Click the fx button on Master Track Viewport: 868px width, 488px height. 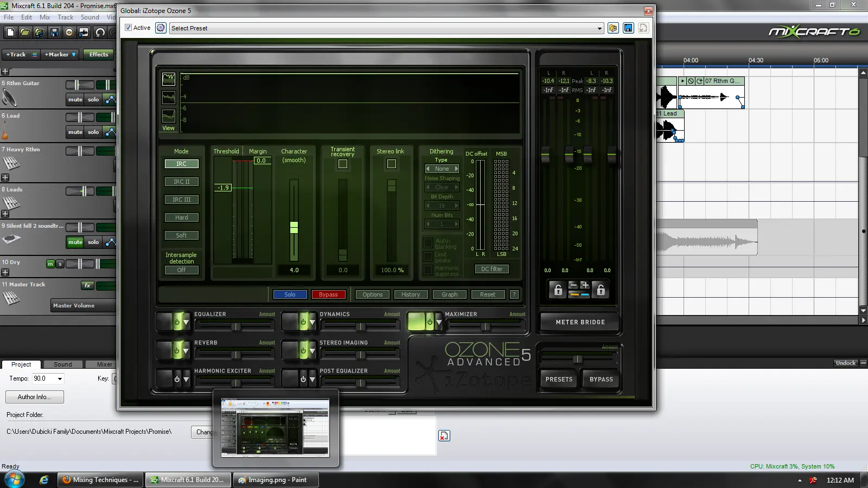click(87, 285)
